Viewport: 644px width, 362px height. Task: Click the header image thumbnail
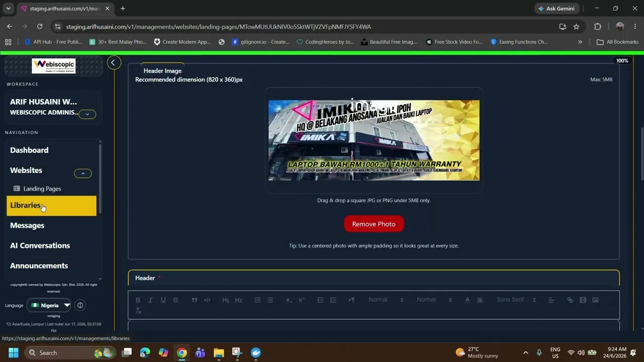374,140
